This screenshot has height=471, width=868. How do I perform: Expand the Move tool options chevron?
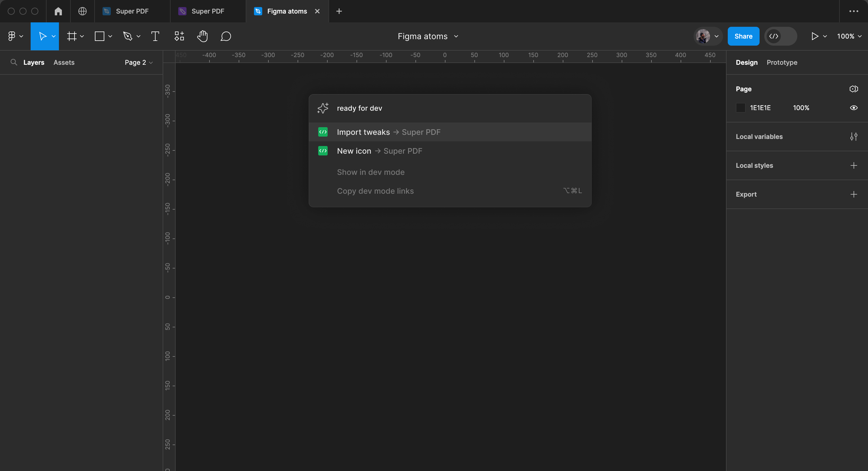click(x=54, y=36)
